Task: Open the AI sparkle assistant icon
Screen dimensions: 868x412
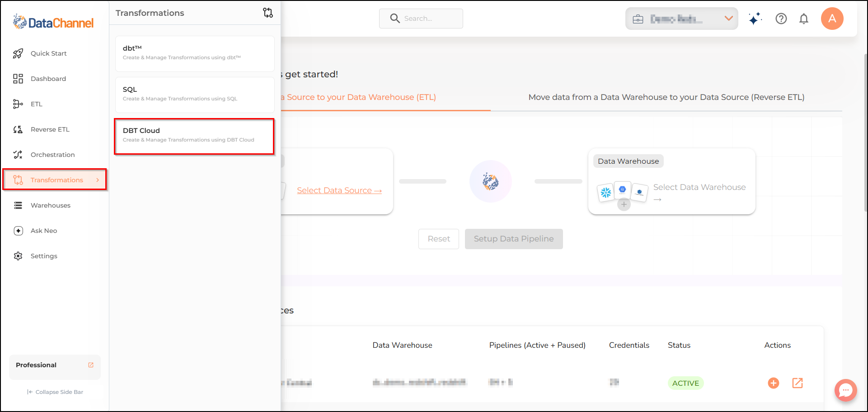Action: pos(755,19)
